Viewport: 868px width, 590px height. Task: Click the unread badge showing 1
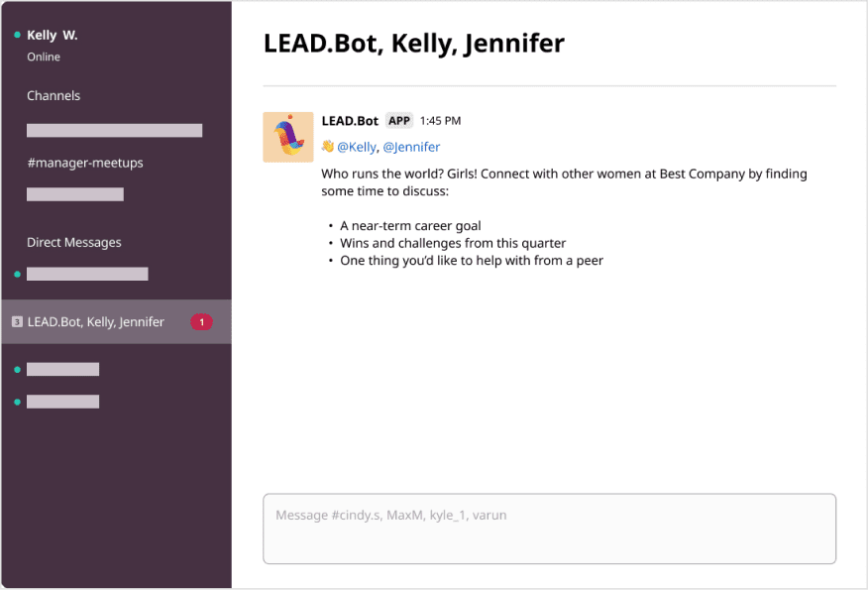click(201, 322)
